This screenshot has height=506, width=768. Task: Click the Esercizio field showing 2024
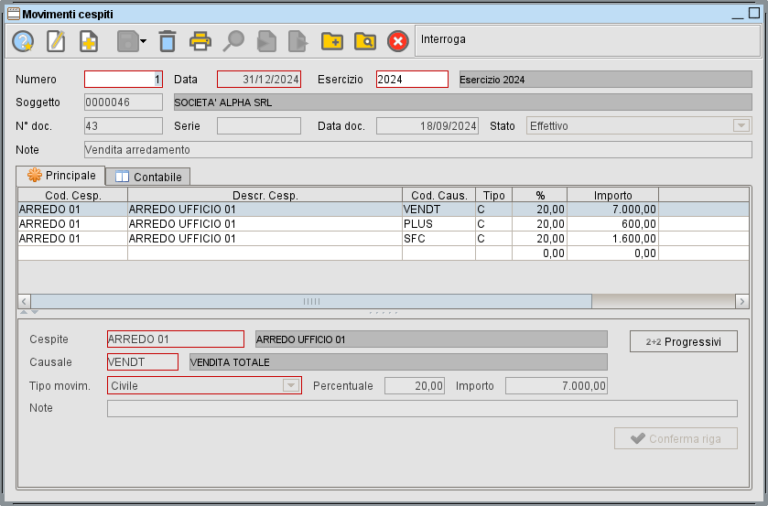[x=412, y=79]
